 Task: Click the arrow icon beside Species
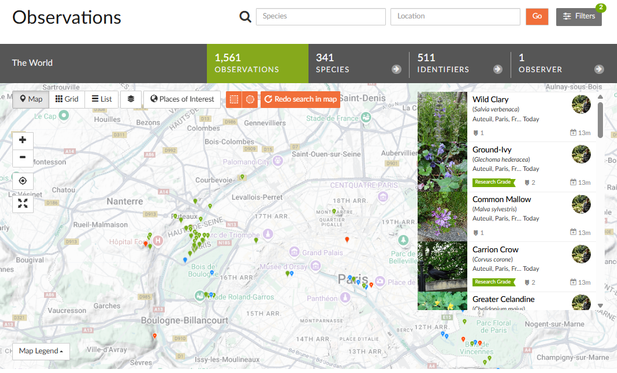coord(396,69)
